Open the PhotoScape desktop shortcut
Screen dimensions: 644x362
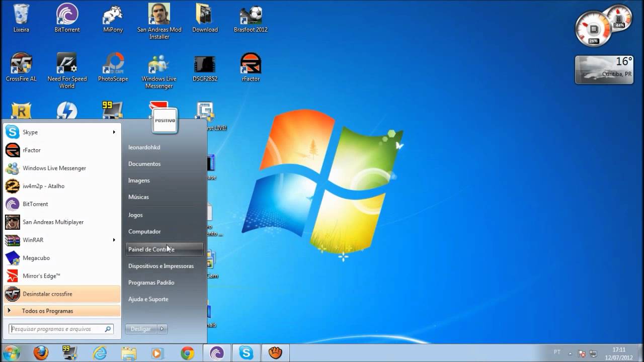(113, 67)
